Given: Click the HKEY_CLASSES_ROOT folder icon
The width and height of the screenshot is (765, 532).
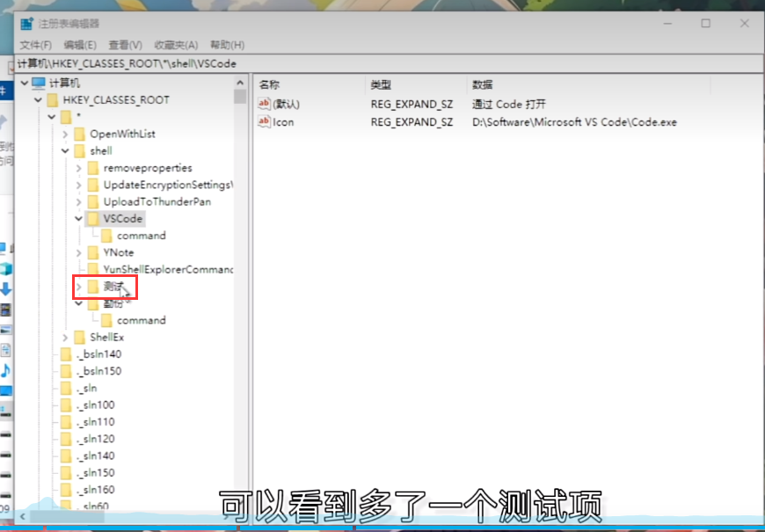Looking at the screenshot, I should coord(52,100).
